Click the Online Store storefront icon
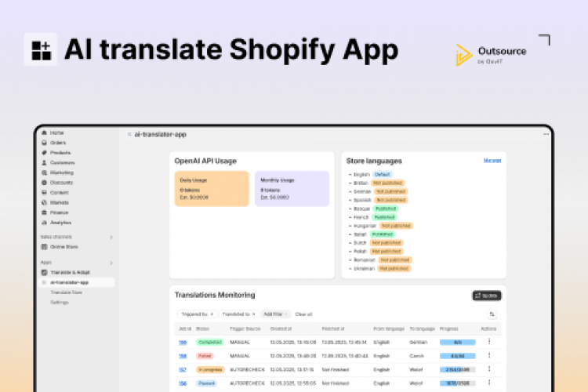This screenshot has height=392, width=588. [44, 247]
